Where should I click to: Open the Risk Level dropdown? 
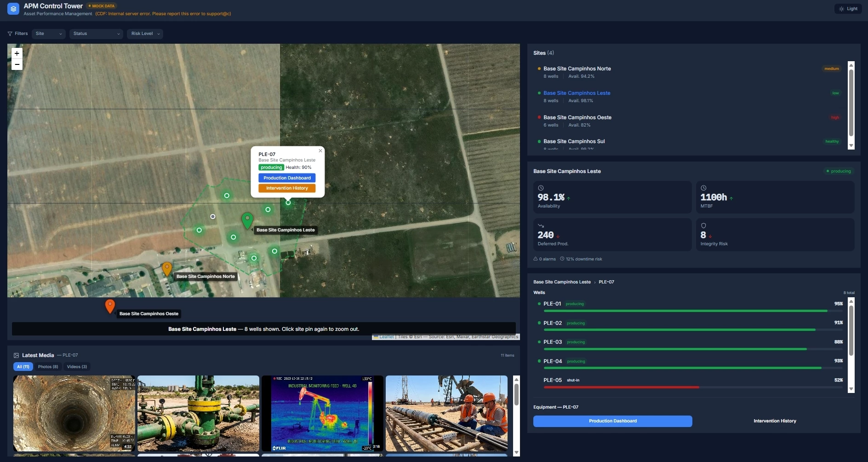[145, 34]
